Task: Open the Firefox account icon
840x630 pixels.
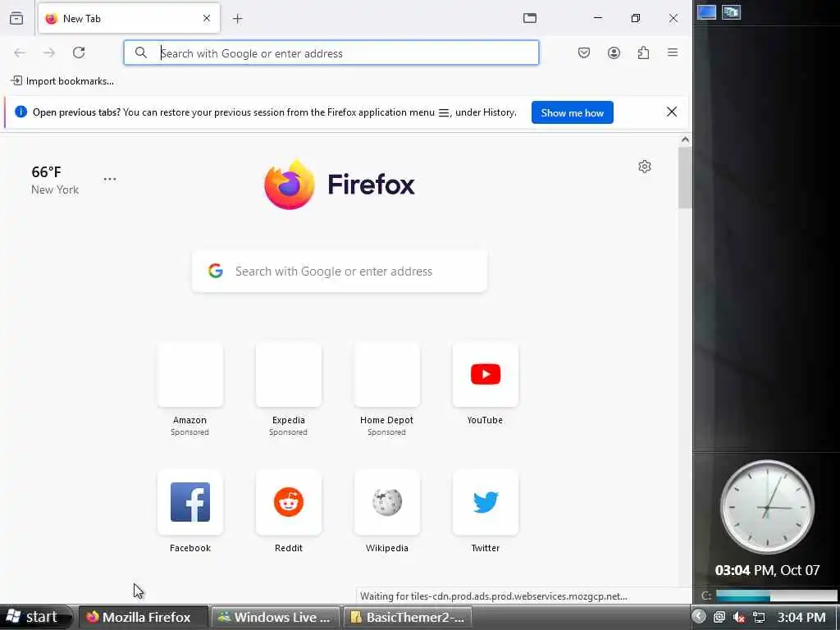Action: (614, 52)
